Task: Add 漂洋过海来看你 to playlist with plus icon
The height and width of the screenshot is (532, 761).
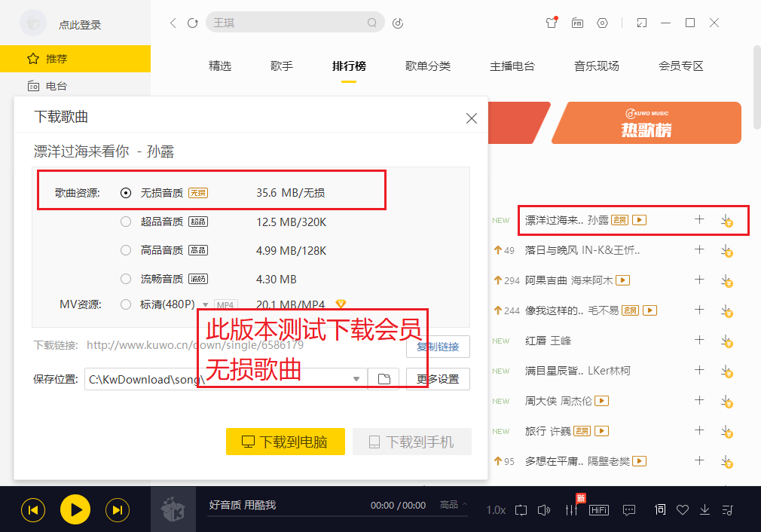Action: [x=699, y=219]
